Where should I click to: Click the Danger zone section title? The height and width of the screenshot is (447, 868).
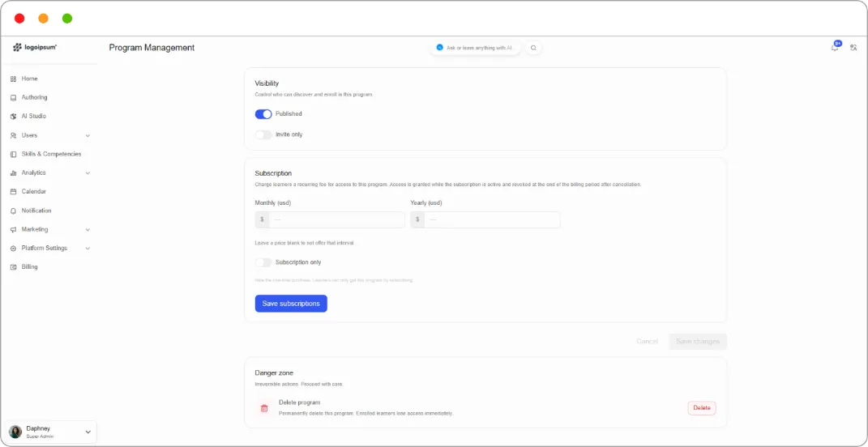click(274, 372)
